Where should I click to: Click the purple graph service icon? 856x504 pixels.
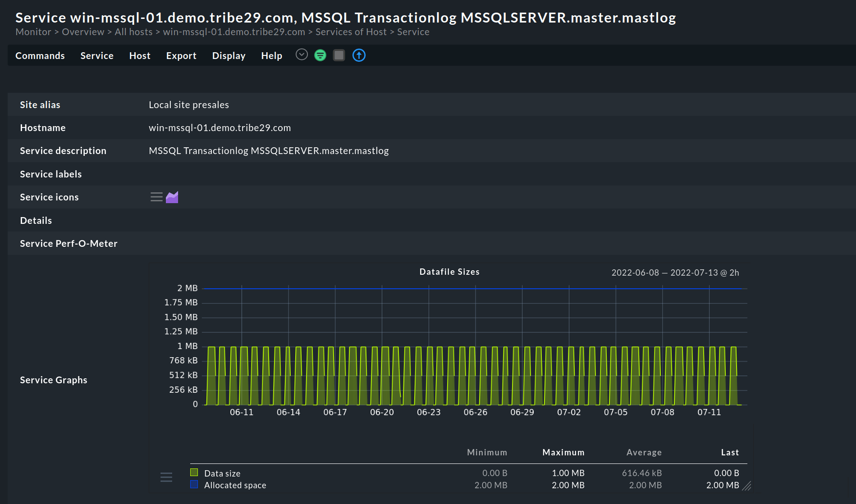coord(172,197)
